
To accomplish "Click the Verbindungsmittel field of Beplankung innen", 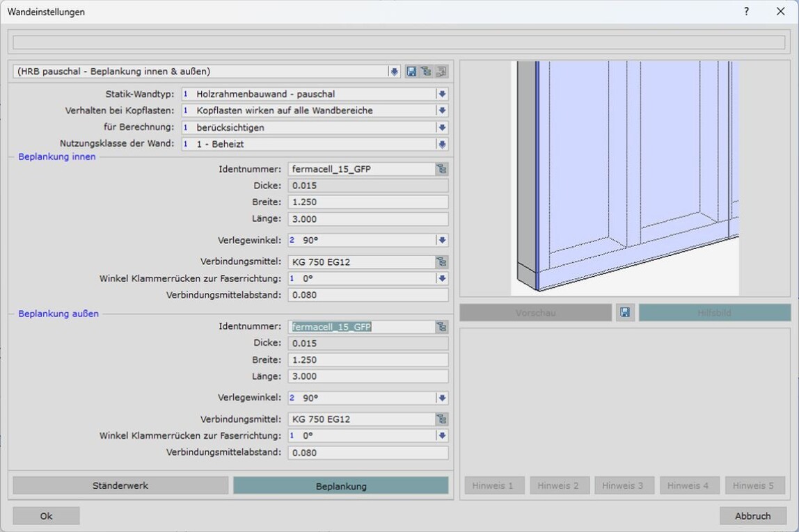I will (x=361, y=262).
